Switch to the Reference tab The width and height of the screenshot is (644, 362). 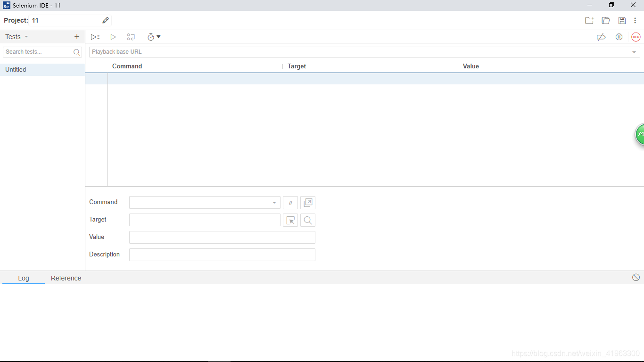coord(66,278)
